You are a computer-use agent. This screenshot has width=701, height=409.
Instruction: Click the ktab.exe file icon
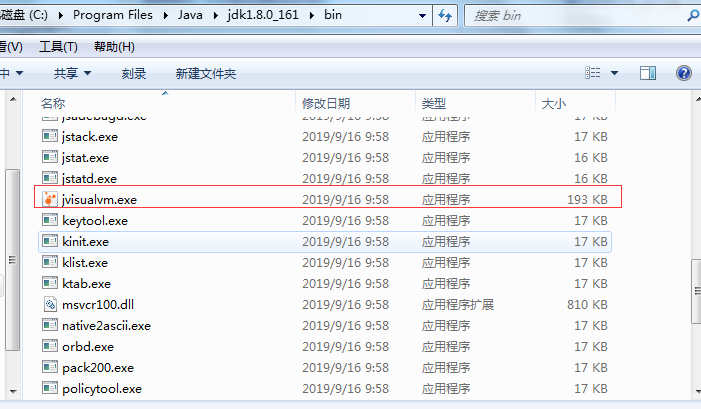tap(50, 283)
